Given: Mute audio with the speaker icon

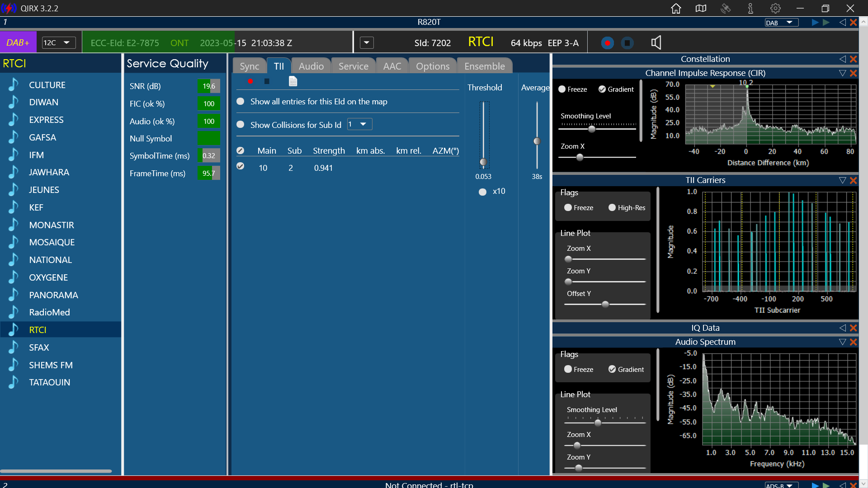Looking at the screenshot, I should pyautogui.click(x=656, y=43).
